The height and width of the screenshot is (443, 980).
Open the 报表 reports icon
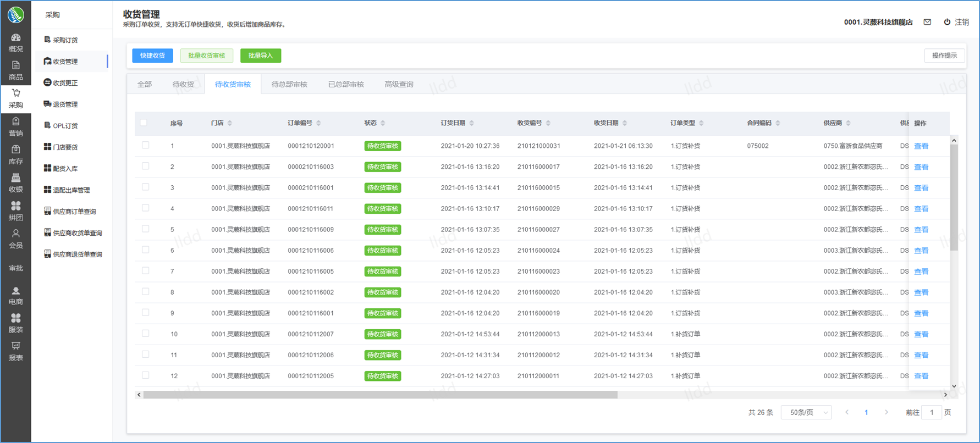click(16, 346)
